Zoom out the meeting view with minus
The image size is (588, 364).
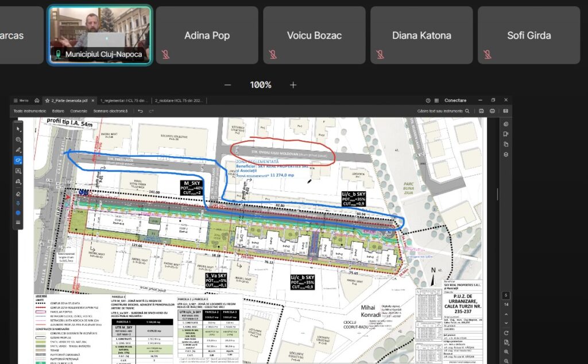pos(227,85)
